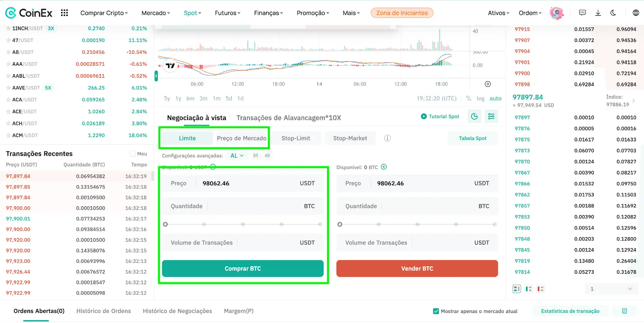Open Zona de Iniciantes
This screenshot has height=323, width=644.
[x=402, y=13]
